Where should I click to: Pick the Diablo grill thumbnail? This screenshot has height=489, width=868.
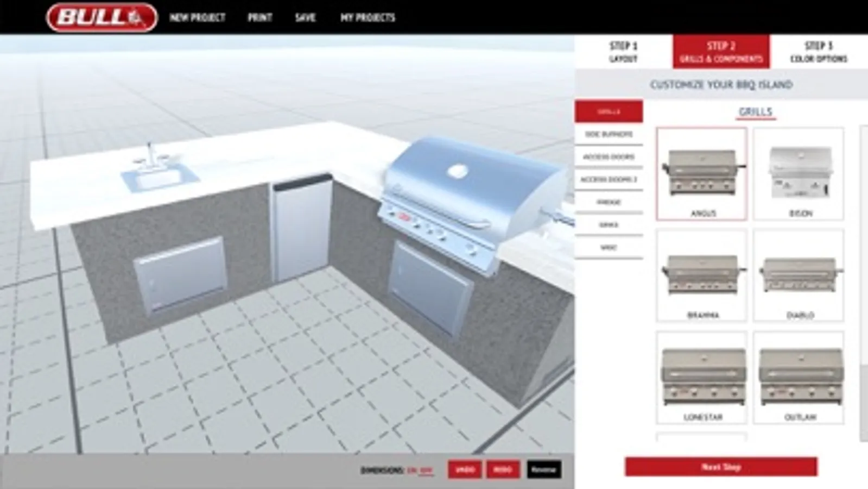[799, 275]
